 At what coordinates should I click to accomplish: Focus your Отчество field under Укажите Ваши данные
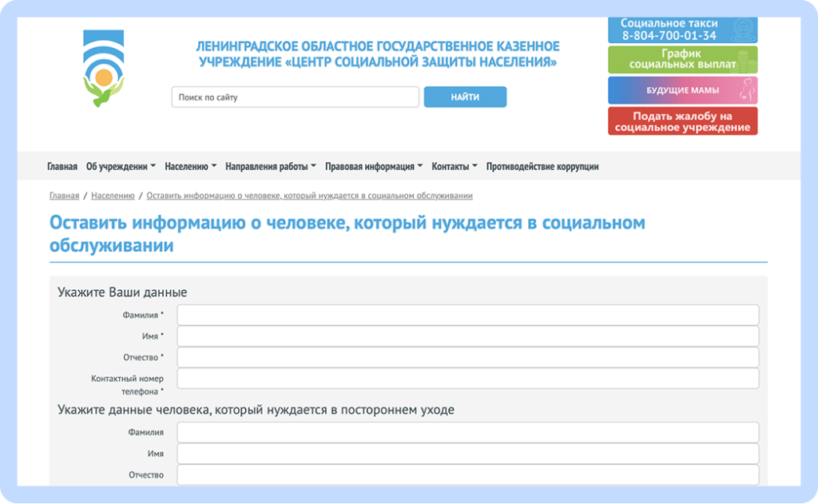(468, 357)
